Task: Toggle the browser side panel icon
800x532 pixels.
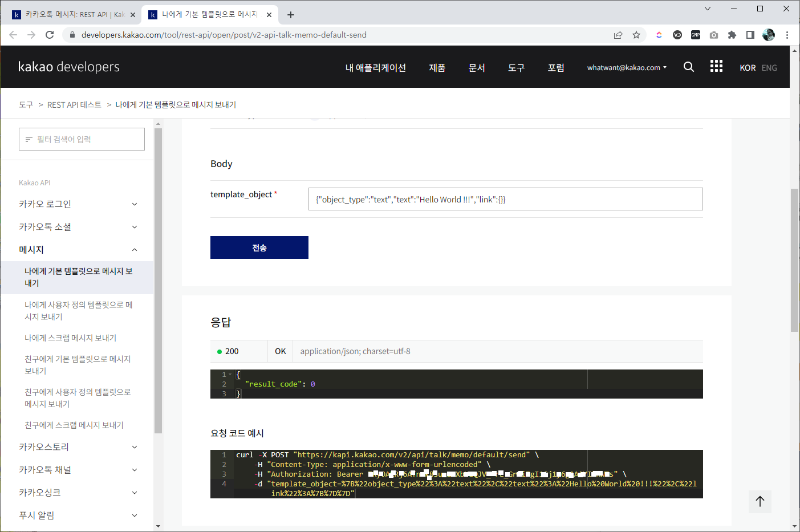Action: click(x=750, y=35)
